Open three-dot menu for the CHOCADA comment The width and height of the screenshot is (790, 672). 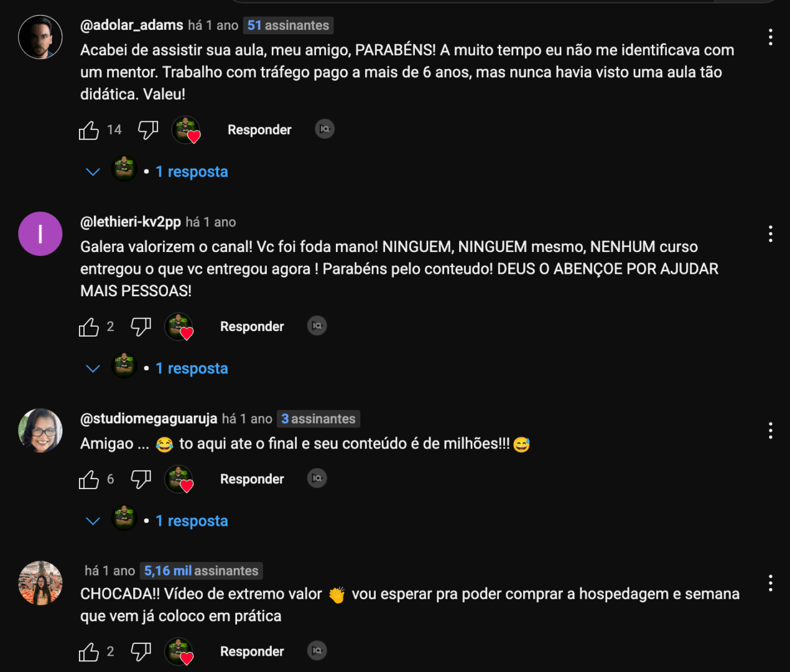(771, 583)
